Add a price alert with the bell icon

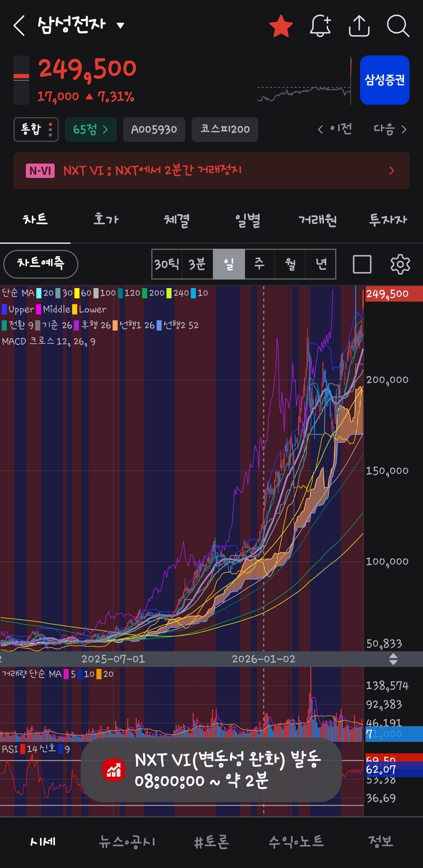(x=320, y=26)
